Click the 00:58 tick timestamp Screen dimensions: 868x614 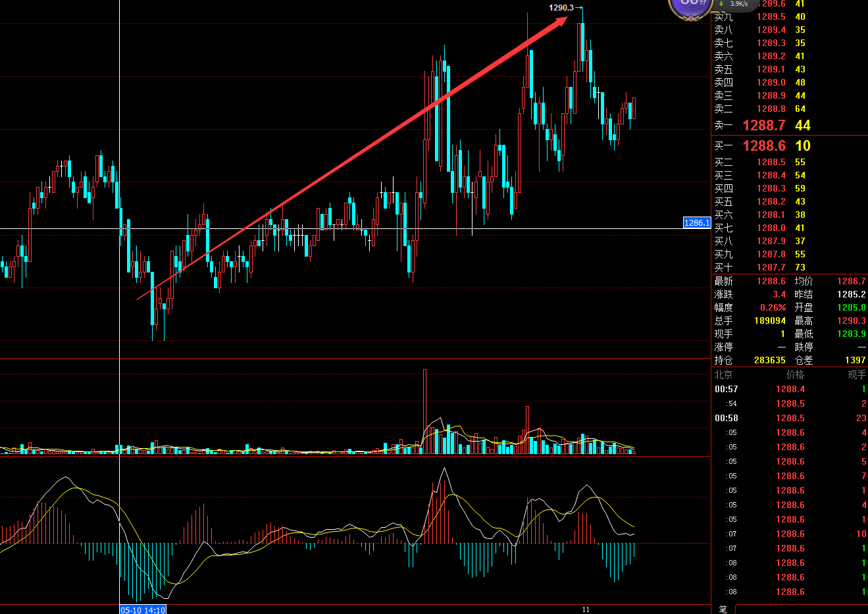(x=727, y=418)
